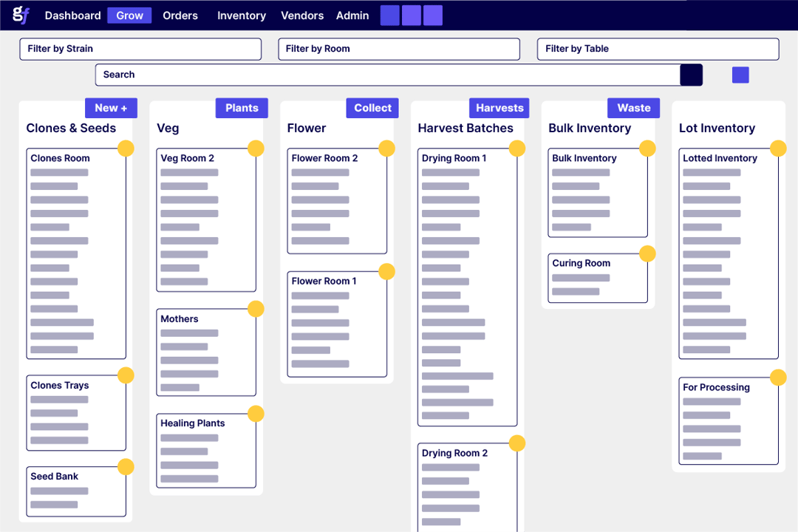Screen dimensions: 798x532
Task: Click the yellow badge on Veg Room 2
Action: 256,149
